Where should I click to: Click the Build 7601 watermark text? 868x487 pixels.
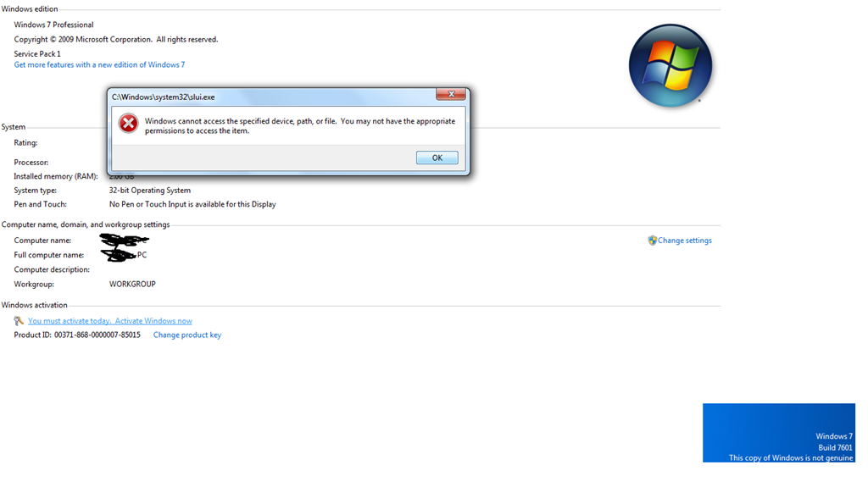[x=835, y=448]
